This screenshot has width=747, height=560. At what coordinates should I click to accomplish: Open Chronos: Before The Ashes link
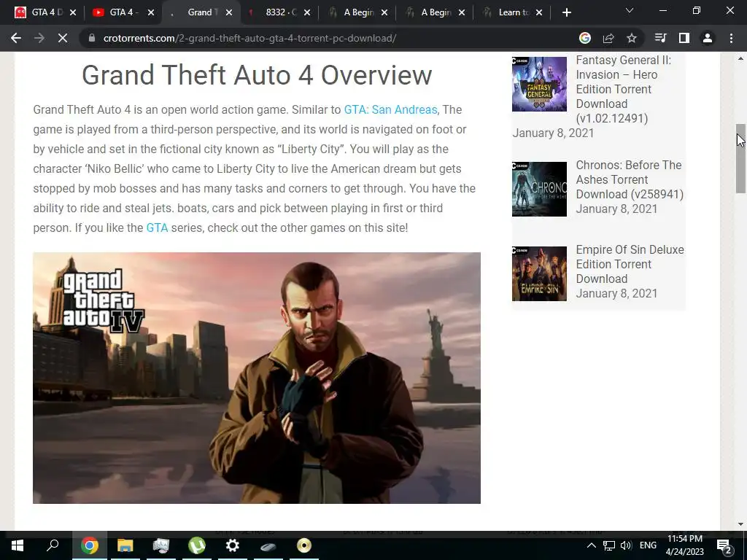pyautogui.click(x=630, y=179)
